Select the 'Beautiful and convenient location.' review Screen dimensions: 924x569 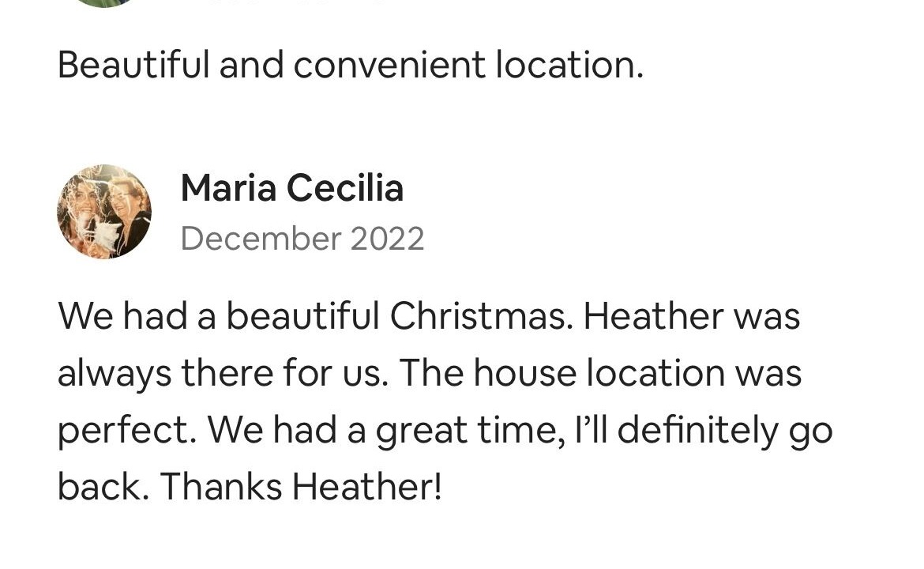350,65
